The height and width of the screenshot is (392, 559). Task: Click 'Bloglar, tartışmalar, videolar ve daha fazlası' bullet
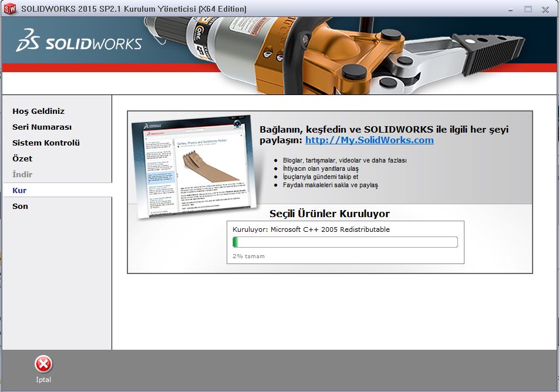[x=345, y=160]
